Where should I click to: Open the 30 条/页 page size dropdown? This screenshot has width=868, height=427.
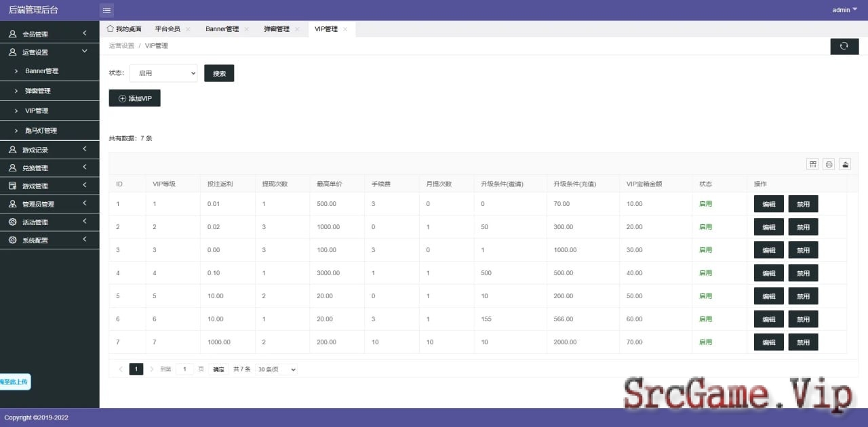pos(277,369)
